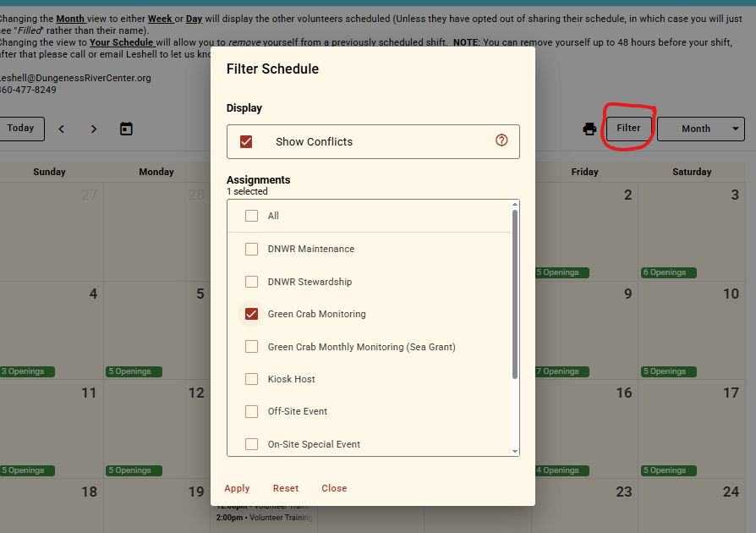Click the Filter button
Screen dimensions: 756x533
coord(628,128)
